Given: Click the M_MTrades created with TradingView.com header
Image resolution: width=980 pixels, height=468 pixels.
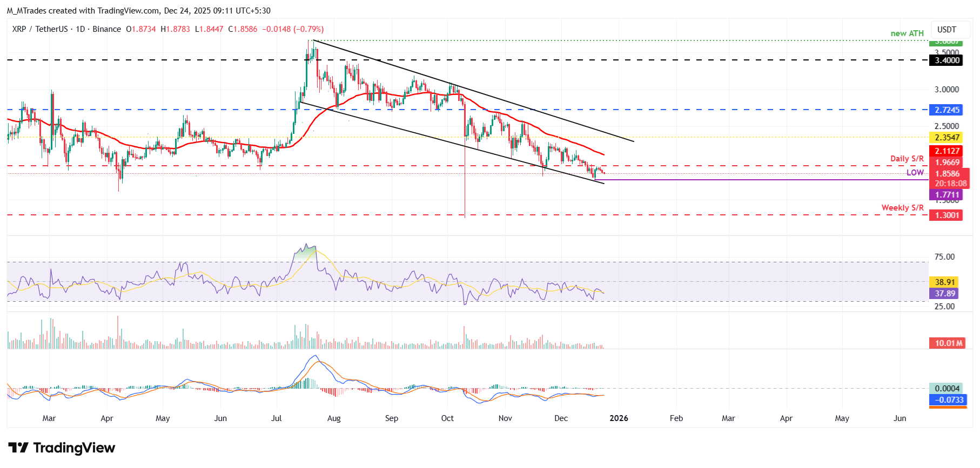Looking at the screenshot, I should (x=138, y=11).
